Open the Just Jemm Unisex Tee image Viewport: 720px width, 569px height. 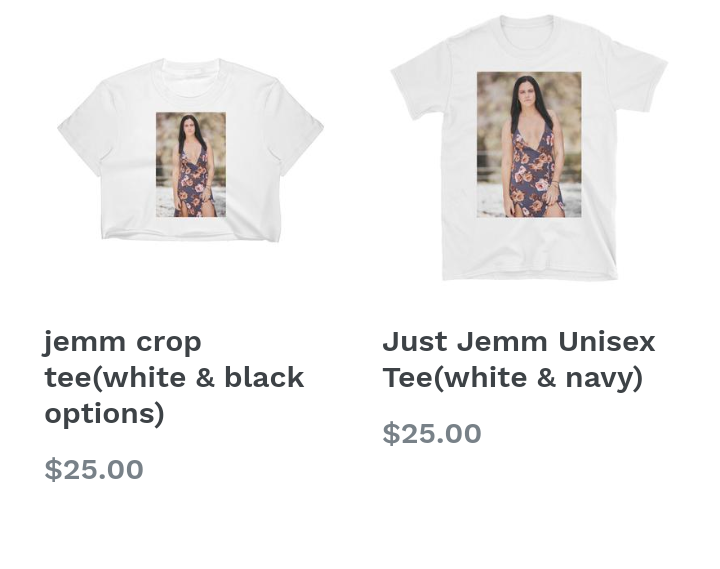point(529,147)
